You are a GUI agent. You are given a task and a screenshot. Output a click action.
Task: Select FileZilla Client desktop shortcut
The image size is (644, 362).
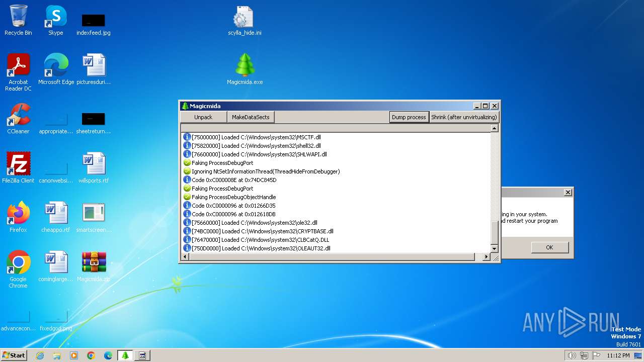[x=18, y=168]
